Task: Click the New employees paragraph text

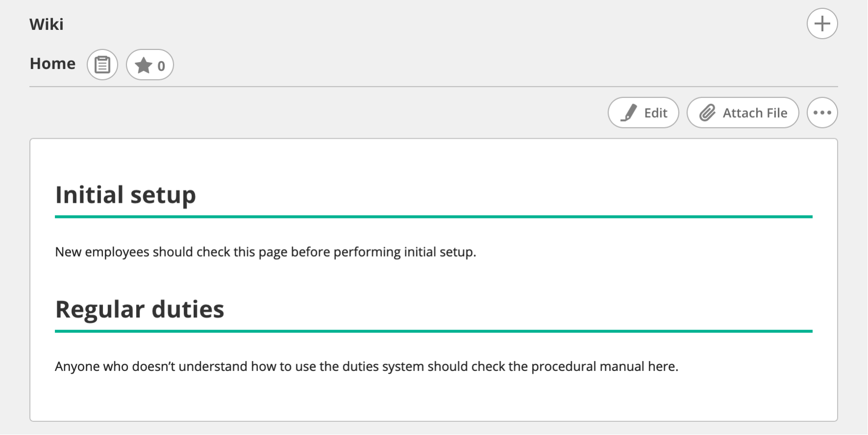Action: 265,252
